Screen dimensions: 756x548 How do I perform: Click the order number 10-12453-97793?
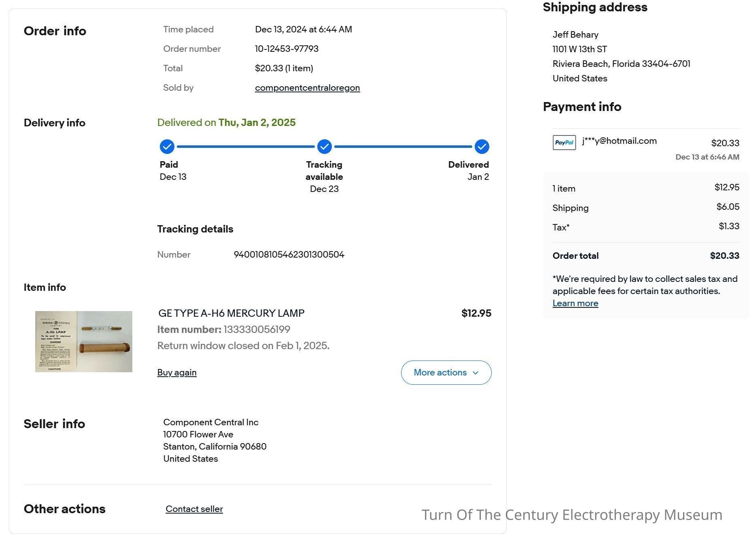(287, 49)
